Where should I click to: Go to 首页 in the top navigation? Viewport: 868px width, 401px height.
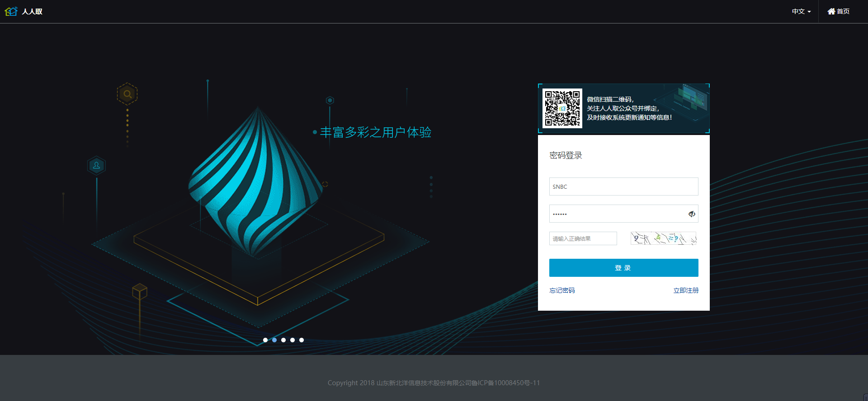point(839,11)
